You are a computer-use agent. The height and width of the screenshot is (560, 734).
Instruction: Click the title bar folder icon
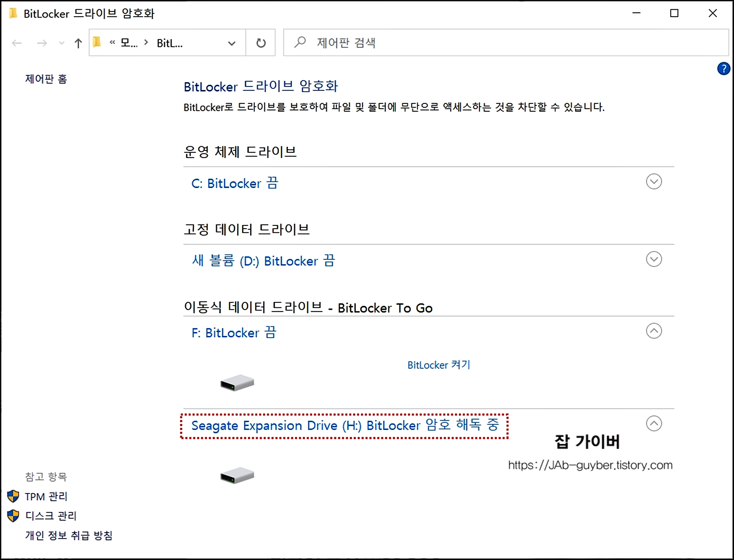(x=13, y=13)
